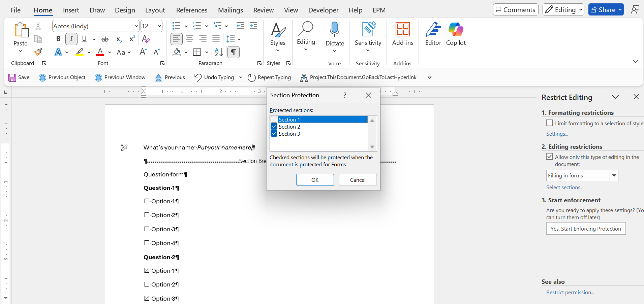Image resolution: width=644 pixels, height=304 pixels.
Task: Open the File menu
Action: [x=16, y=10]
